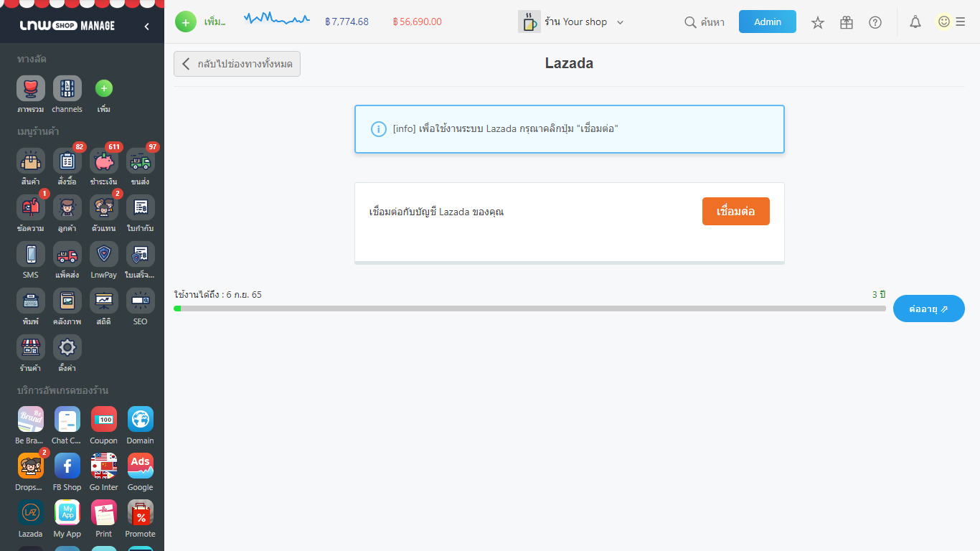Click the green 3 ปี label
This screenshot has width=980, height=551.
click(879, 295)
